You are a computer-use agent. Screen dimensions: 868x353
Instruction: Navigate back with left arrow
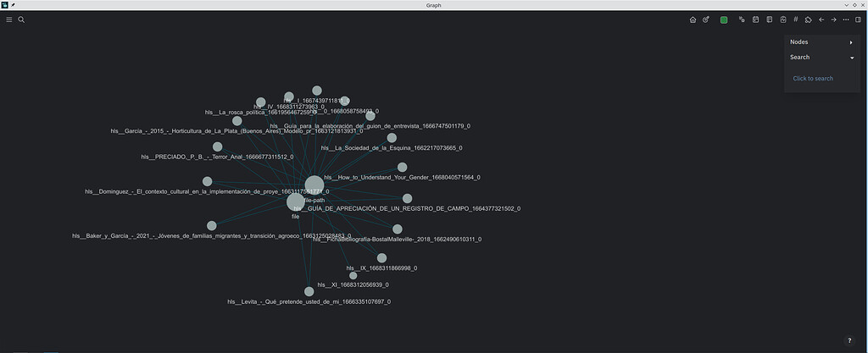(x=821, y=19)
